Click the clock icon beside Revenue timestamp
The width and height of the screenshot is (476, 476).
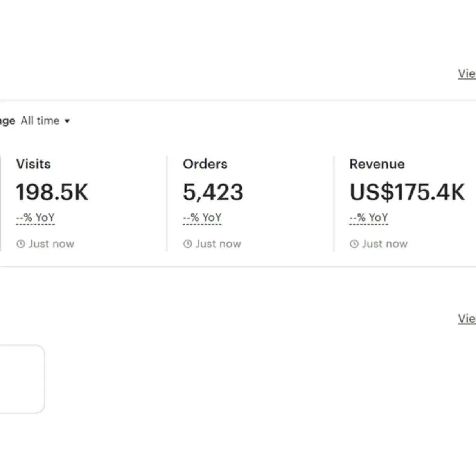pyautogui.click(x=354, y=243)
